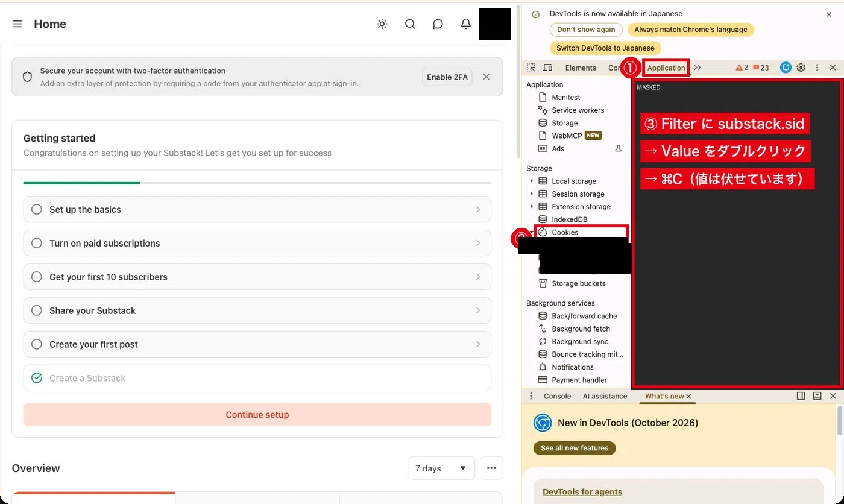Close the What's new drawer tab
Viewport: 844px width, 504px height.
pyautogui.click(x=689, y=397)
